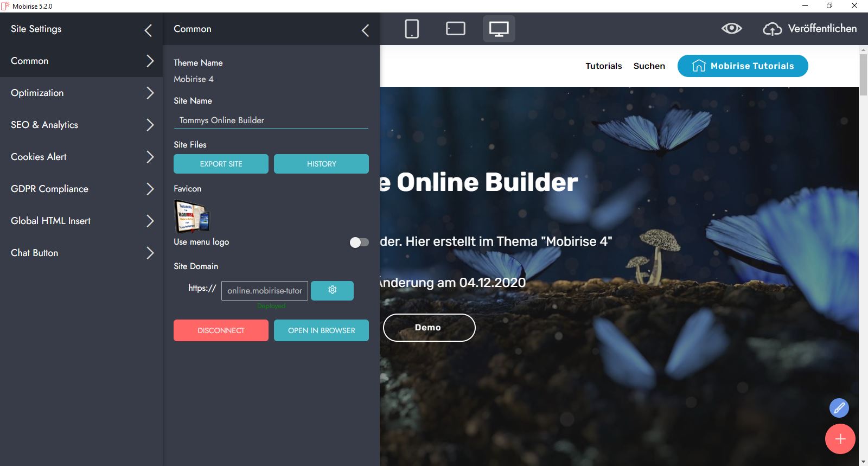
Task: Click the HISTORY button
Action: (321, 164)
